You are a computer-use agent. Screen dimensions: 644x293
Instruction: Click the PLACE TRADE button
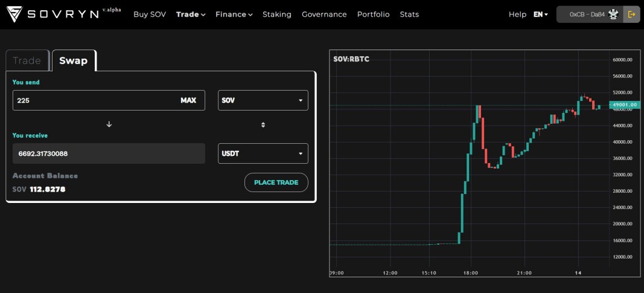[276, 182]
